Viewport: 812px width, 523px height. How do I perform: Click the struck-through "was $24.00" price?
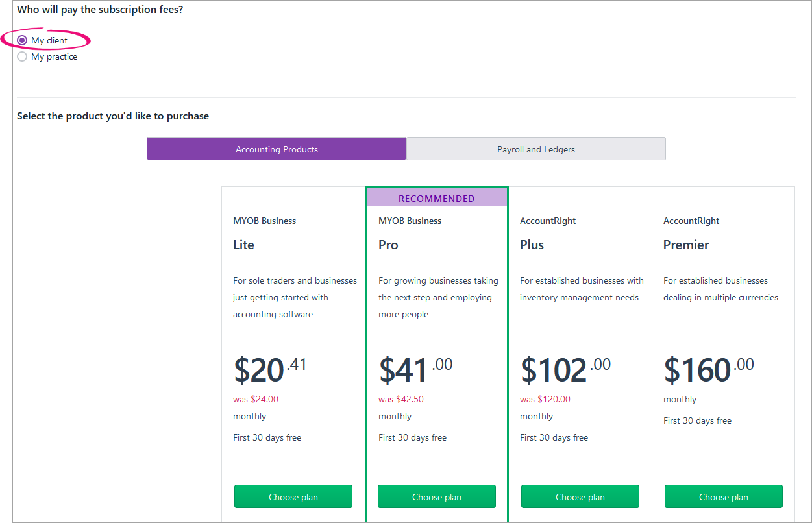(256, 400)
